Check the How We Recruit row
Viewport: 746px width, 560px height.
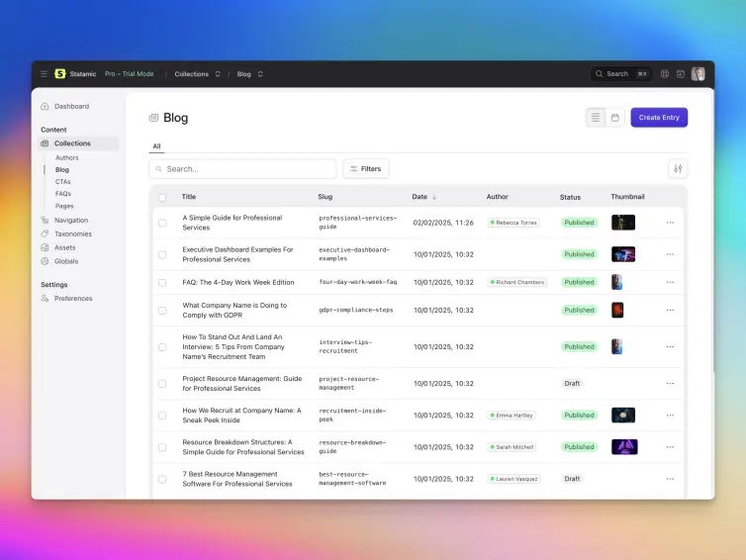pyautogui.click(x=162, y=416)
